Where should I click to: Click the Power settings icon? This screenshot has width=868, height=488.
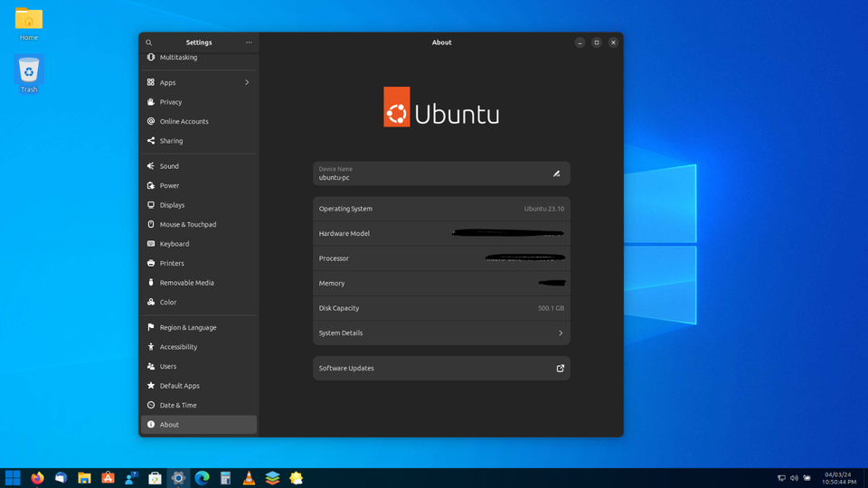coord(151,185)
